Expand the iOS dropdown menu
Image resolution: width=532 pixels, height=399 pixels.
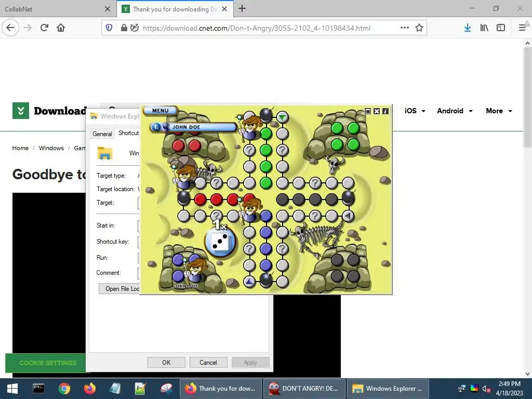point(415,111)
